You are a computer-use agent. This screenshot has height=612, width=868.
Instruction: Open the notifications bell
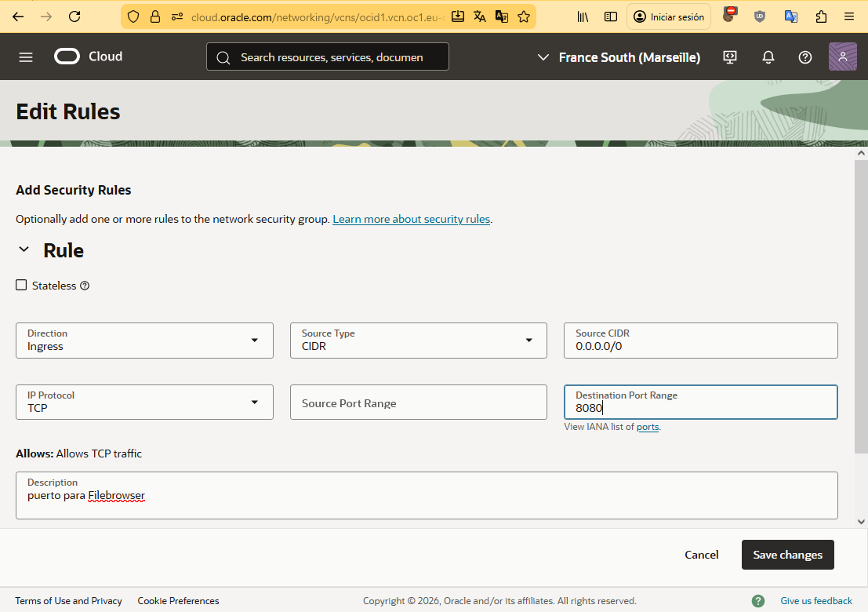click(768, 57)
